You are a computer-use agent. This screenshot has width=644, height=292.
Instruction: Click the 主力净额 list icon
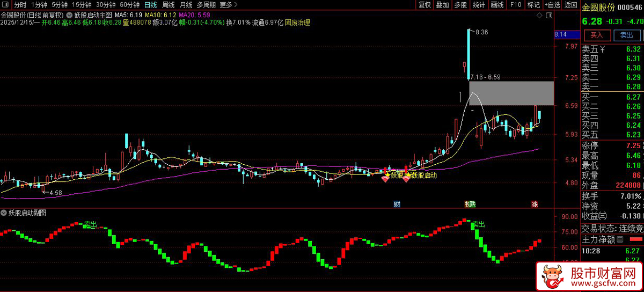(620, 239)
